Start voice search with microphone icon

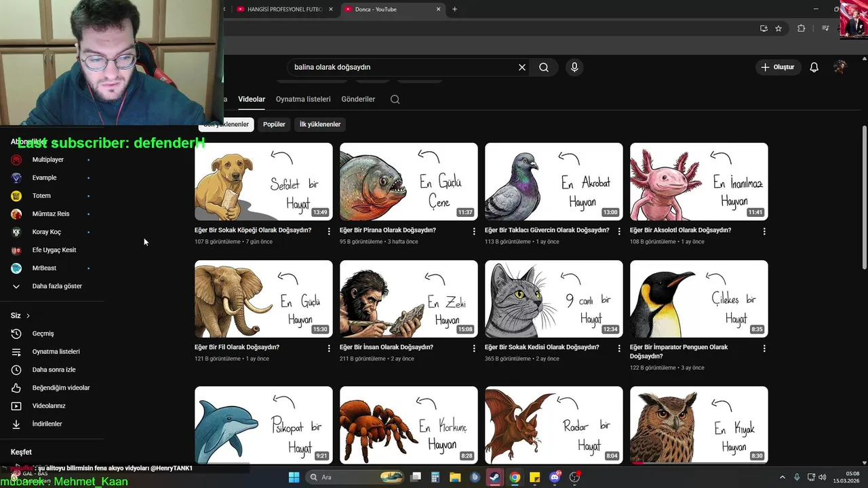click(x=574, y=67)
